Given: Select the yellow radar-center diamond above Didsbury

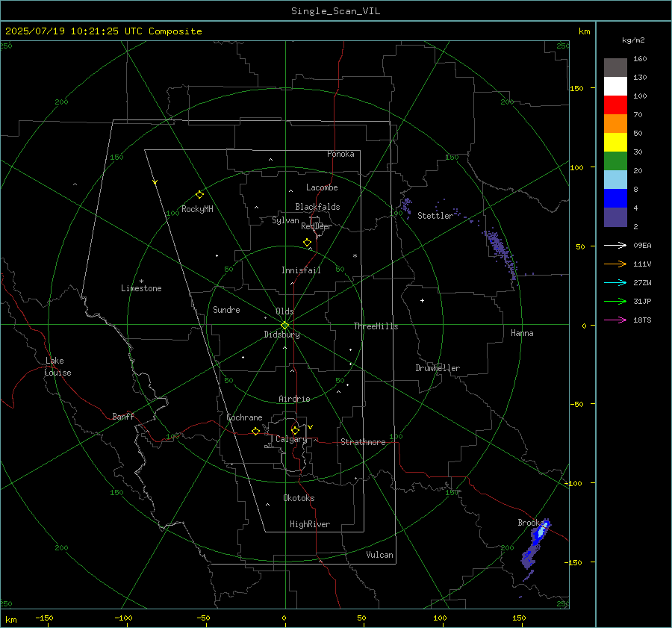Looking at the screenshot, I should (284, 326).
